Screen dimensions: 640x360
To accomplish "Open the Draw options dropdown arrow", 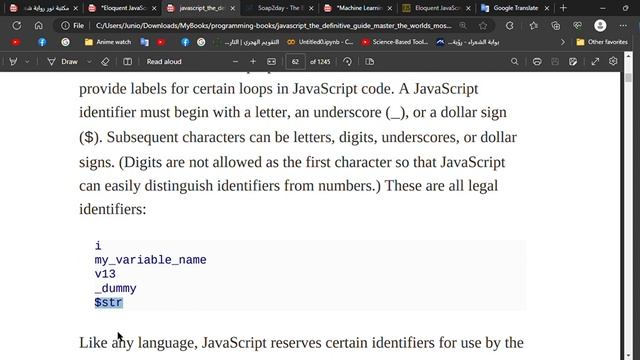I will (x=89, y=62).
